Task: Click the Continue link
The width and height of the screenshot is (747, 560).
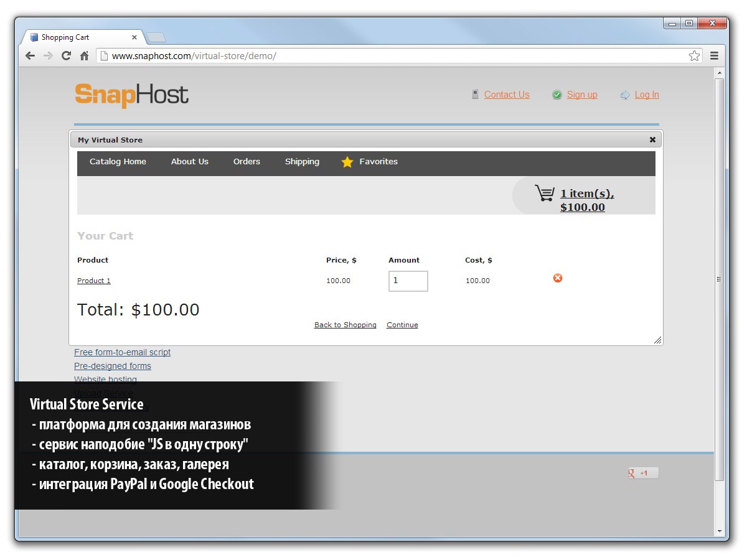Action: click(402, 325)
